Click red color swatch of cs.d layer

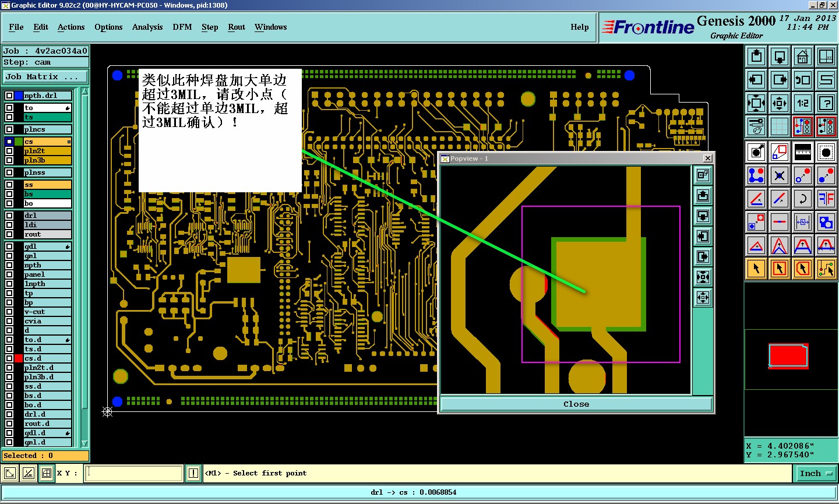[x=19, y=358]
